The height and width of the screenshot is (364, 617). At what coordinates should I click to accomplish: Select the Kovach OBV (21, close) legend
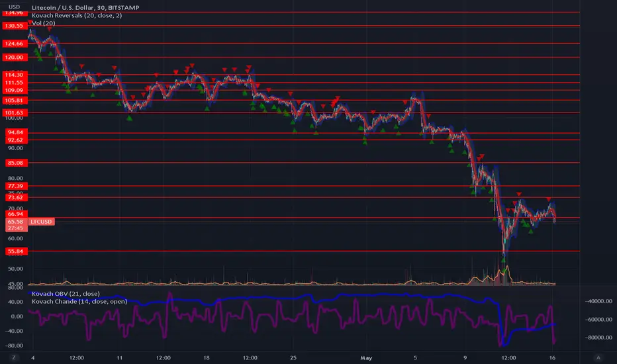pos(66,294)
